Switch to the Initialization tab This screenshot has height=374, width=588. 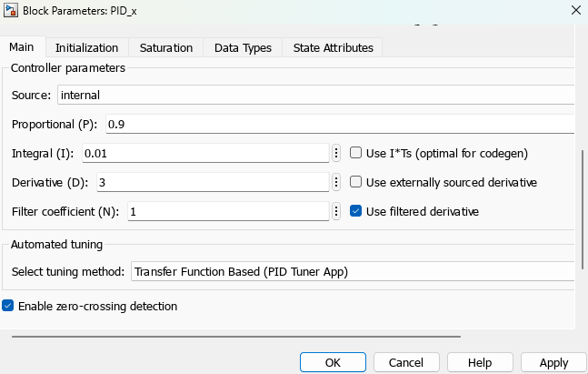click(87, 47)
